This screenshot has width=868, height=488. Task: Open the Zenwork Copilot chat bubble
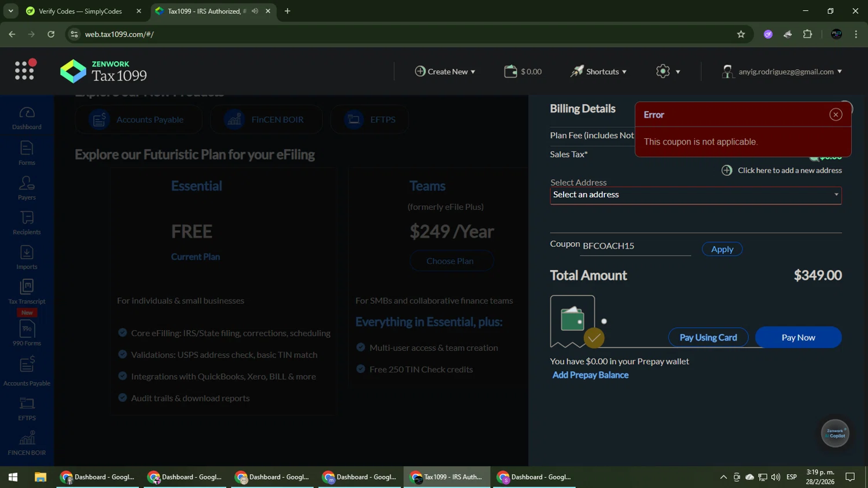[835, 433]
